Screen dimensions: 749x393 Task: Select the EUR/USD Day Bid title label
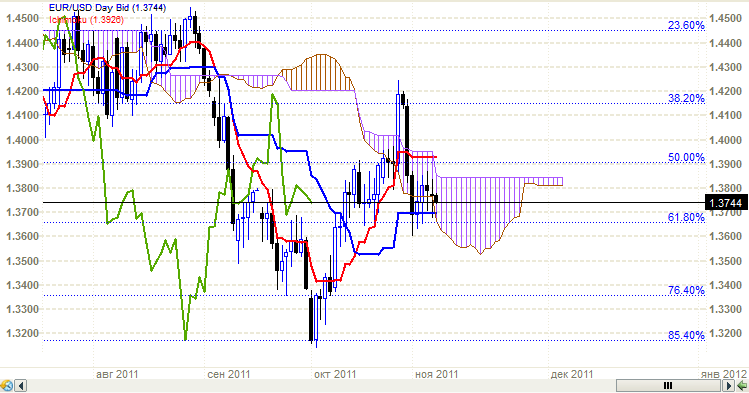(x=107, y=8)
